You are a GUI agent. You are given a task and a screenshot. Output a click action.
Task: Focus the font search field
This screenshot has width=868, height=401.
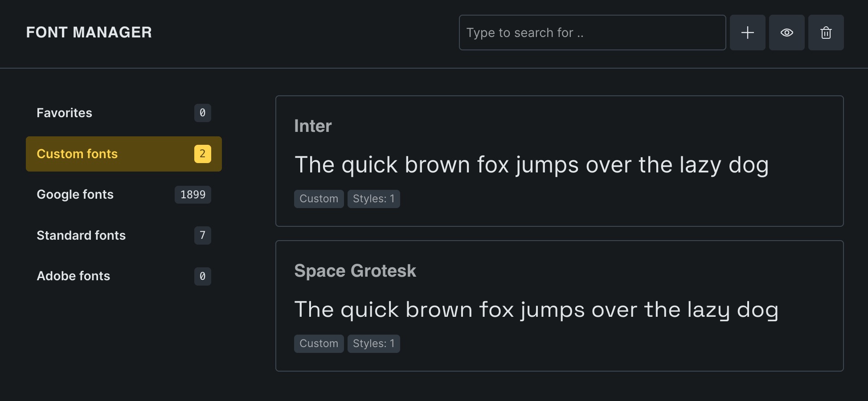click(592, 33)
